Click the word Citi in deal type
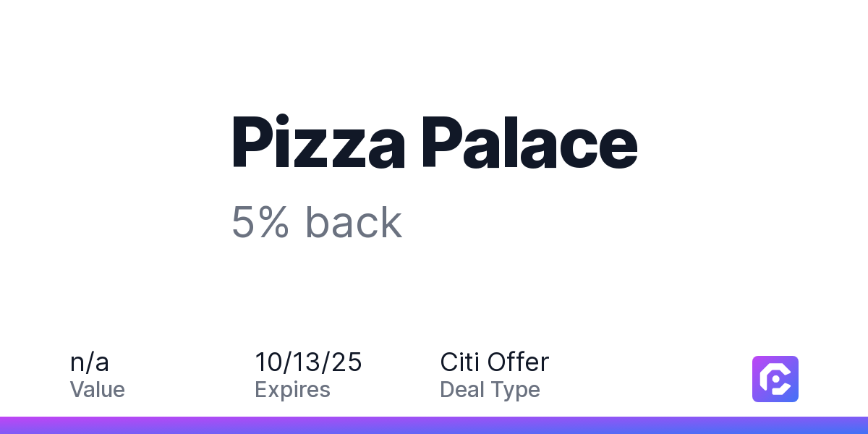868x434 pixels. (x=459, y=362)
